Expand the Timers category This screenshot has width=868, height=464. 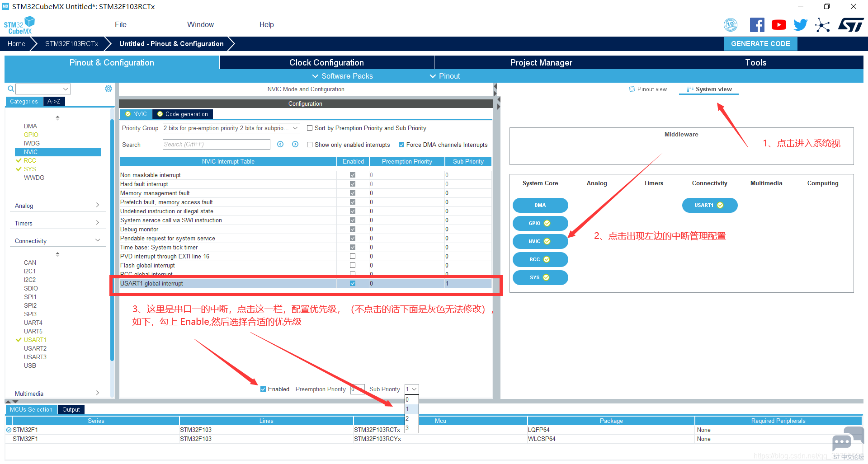pos(57,223)
